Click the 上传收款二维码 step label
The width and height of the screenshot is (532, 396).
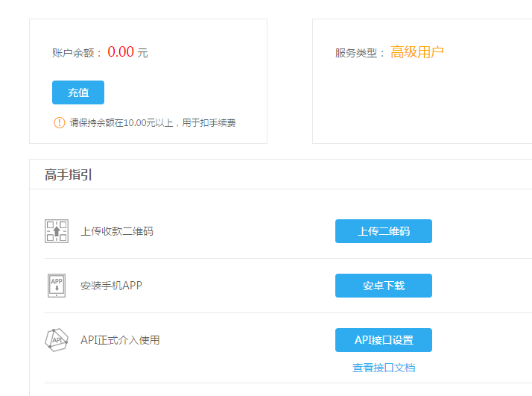[x=117, y=231]
